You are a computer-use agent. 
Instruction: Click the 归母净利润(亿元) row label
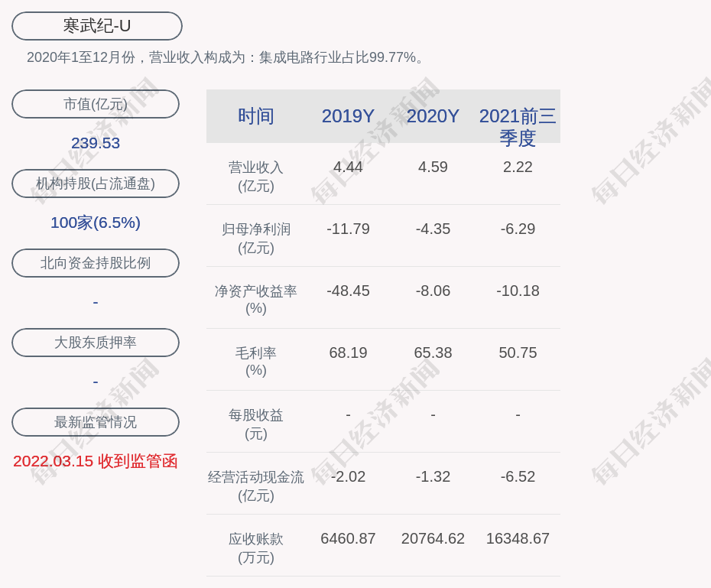coord(256,239)
